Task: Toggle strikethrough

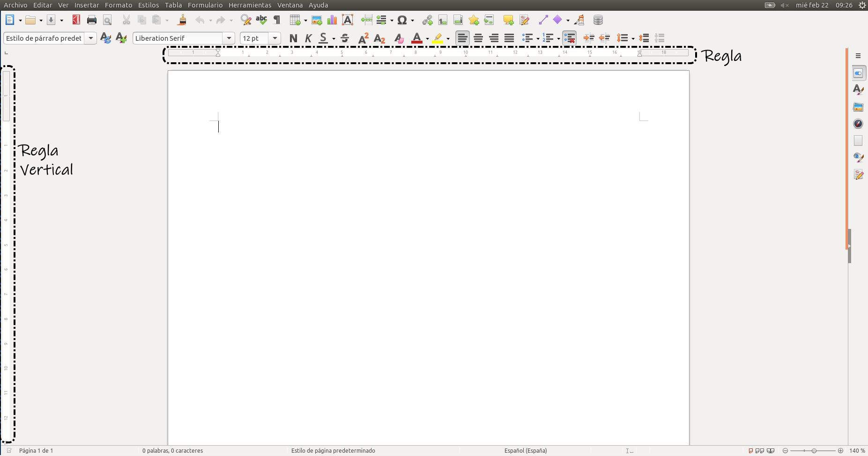Action: coord(345,38)
